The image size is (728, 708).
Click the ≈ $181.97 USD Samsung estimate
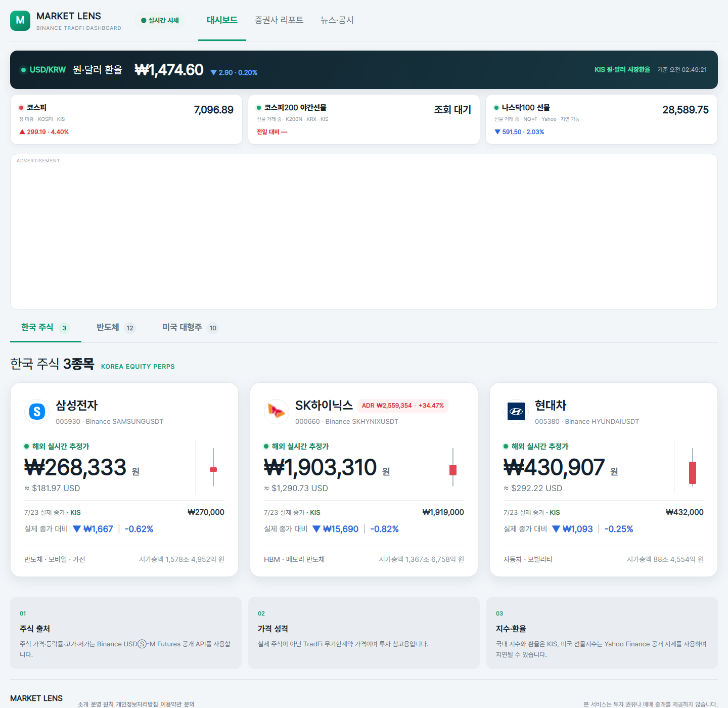52,488
